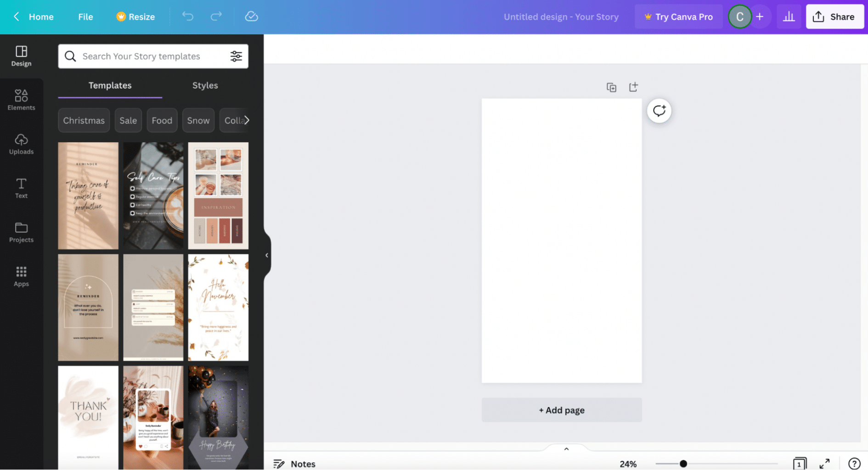
Task: Filter templates by Sale
Action: tap(128, 120)
